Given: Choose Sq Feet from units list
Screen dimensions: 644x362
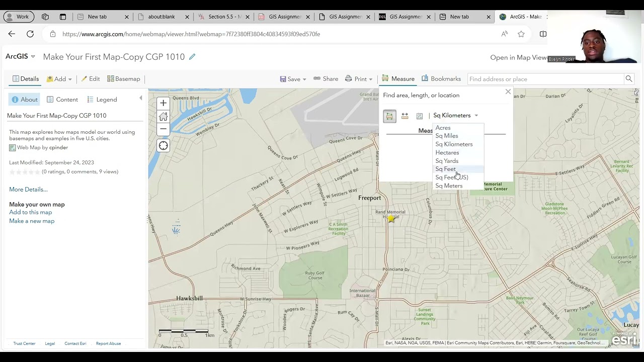Looking at the screenshot, I should (x=445, y=169).
